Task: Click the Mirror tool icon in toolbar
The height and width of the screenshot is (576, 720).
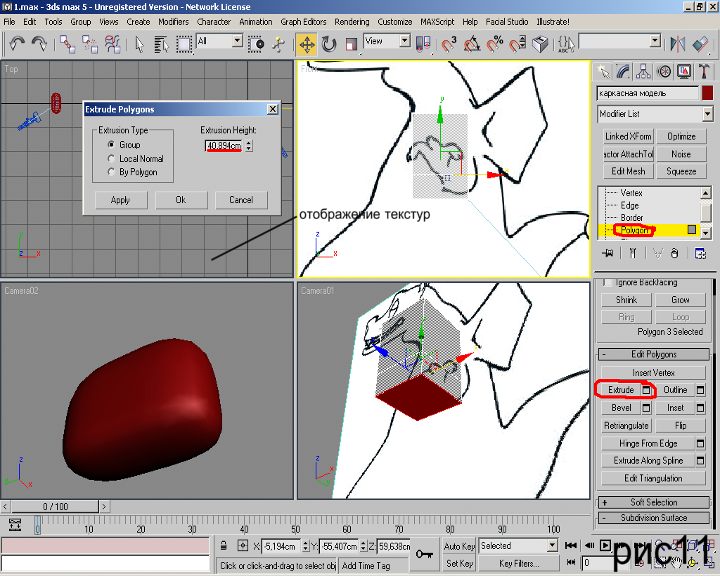Action: pyautogui.click(x=679, y=43)
